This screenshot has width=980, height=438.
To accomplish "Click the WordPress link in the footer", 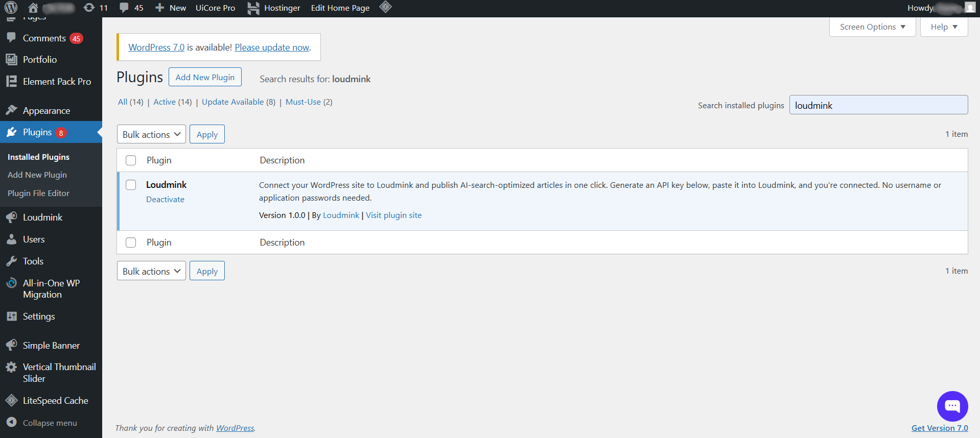I will 235,428.
